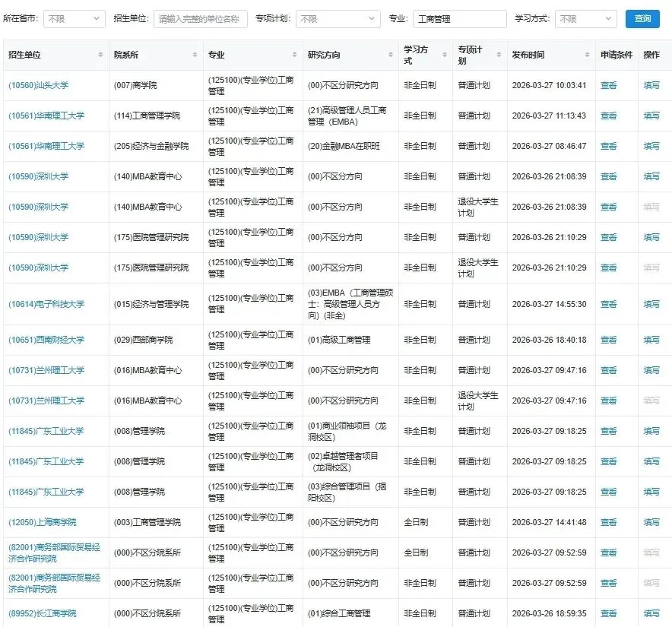
Task: Open the (10560)汕头大学 link
Action: tap(39, 85)
